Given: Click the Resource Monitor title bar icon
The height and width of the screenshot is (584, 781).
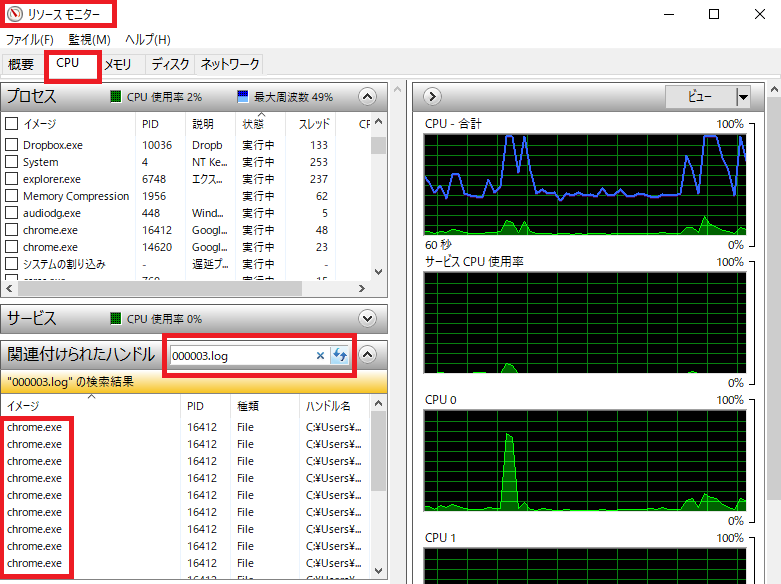Looking at the screenshot, I should 14,14.
